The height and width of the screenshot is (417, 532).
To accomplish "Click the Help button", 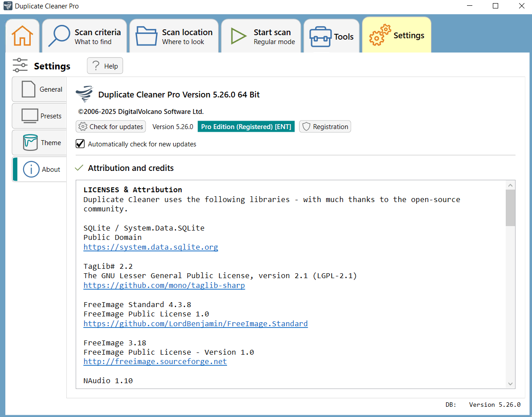I will [x=105, y=66].
